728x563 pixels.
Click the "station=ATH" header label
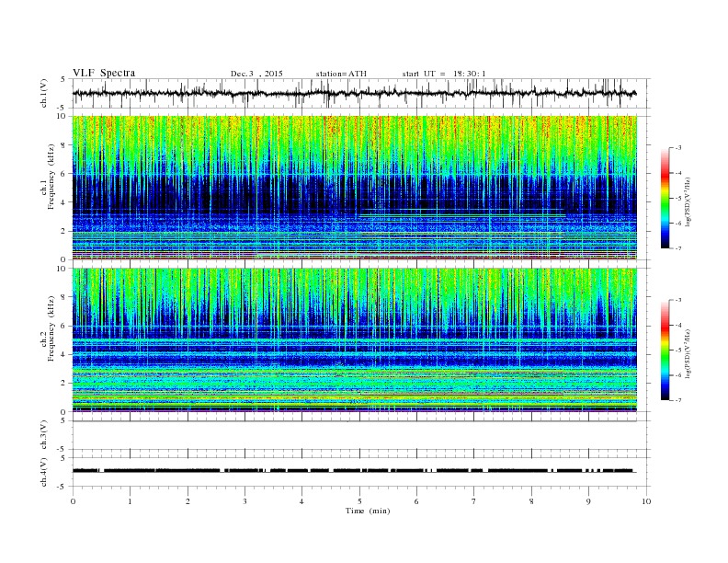341,74
